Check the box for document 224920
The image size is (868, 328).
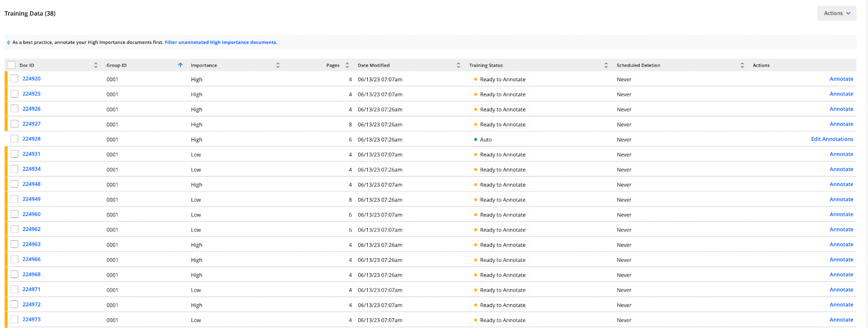(15, 79)
